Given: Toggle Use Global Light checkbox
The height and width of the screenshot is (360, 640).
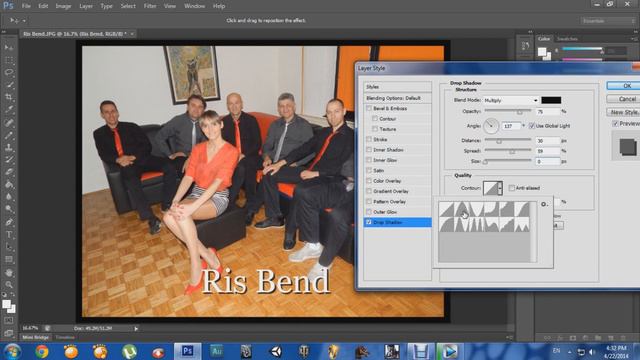Looking at the screenshot, I should click(x=532, y=126).
